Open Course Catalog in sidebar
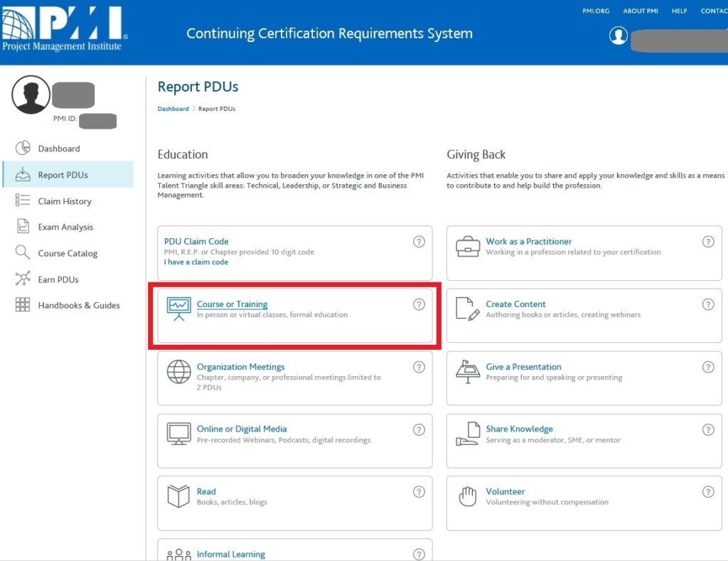This screenshot has width=728, height=561. (x=68, y=253)
